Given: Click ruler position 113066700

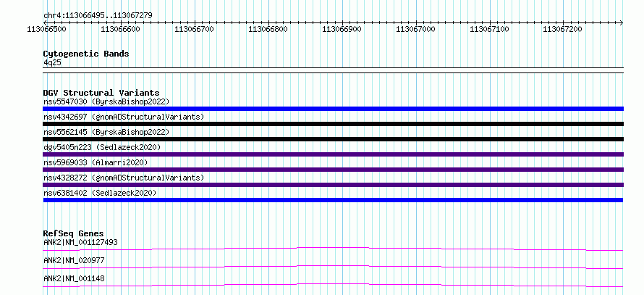Looking at the screenshot, I should click(194, 29).
